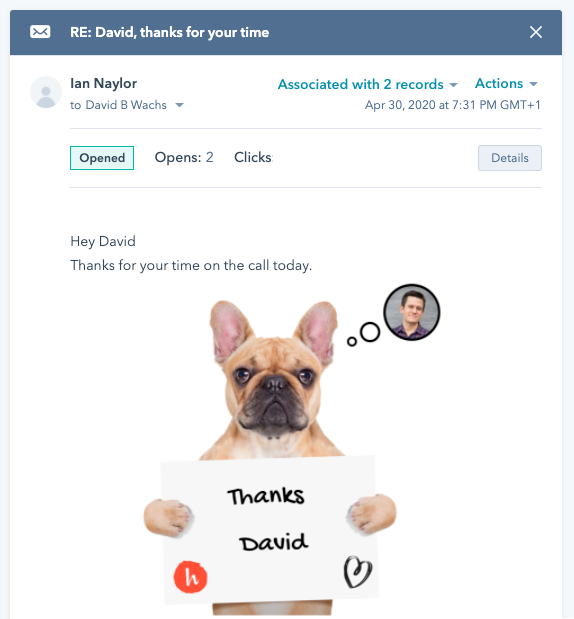The height and width of the screenshot is (619, 574).
Task: Click the Thanks David handwritten sign
Action: pos(270,529)
